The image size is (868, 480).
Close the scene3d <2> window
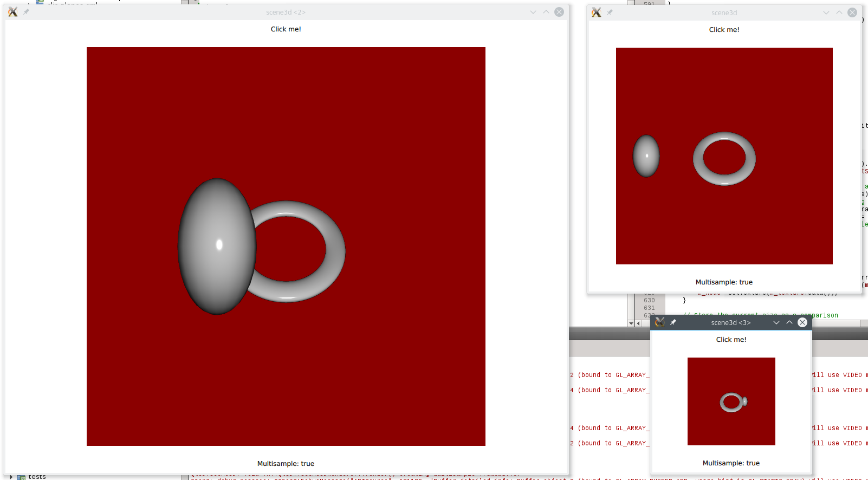(x=559, y=12)
